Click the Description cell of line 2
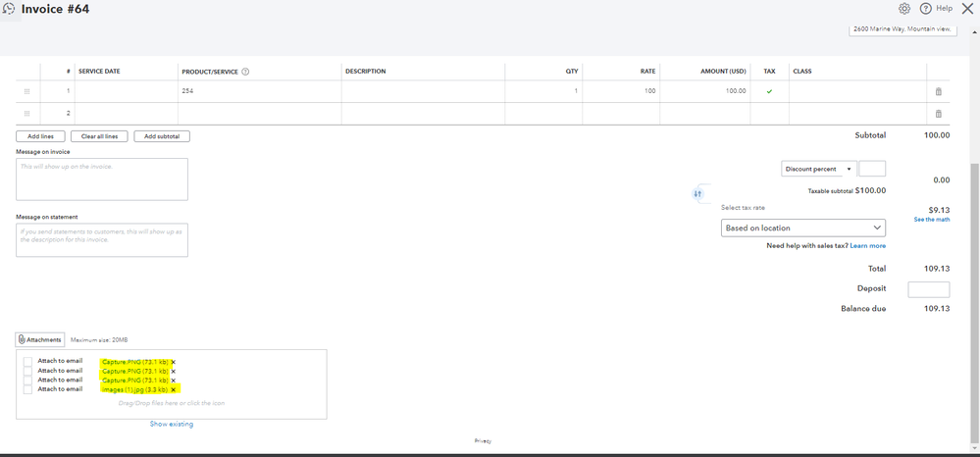The width and height of the screenshot is (980, 457). click(423, 114)
